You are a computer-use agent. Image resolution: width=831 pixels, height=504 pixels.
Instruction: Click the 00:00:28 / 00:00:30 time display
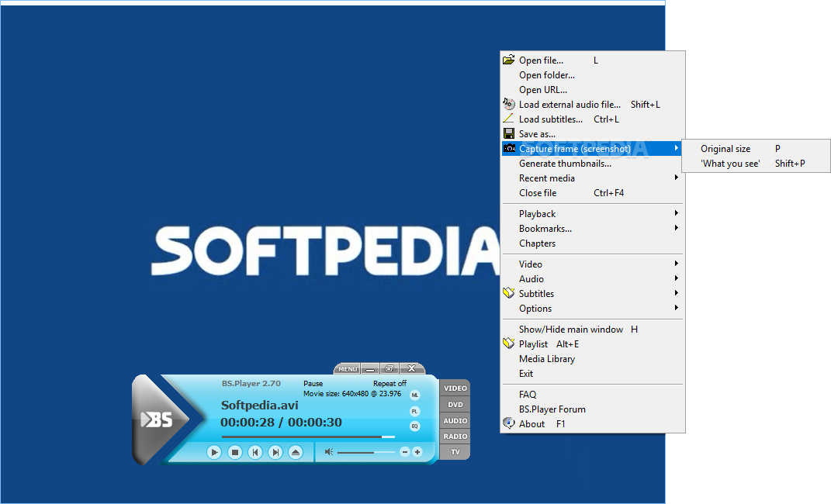281,423
